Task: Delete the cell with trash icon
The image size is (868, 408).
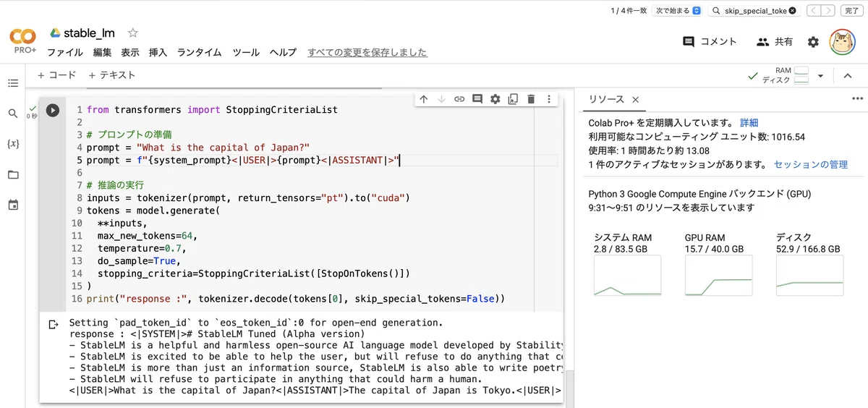Action: click(531, 99)
